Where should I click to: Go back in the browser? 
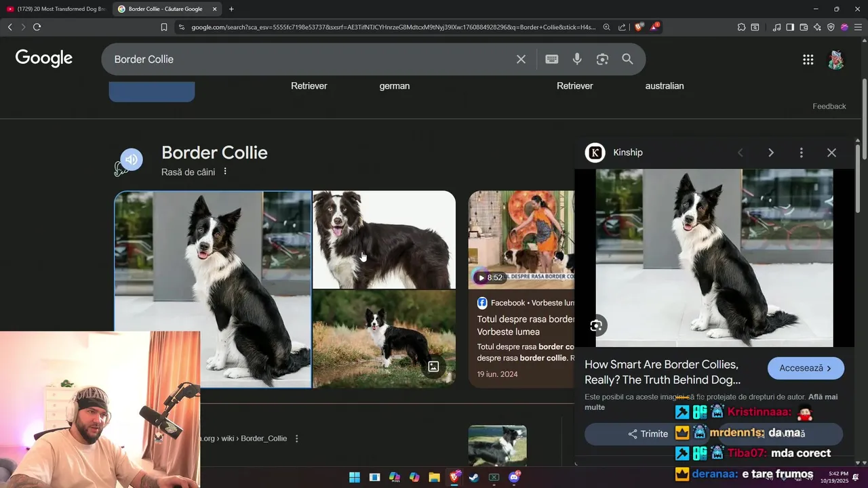[x=9, y=27]
